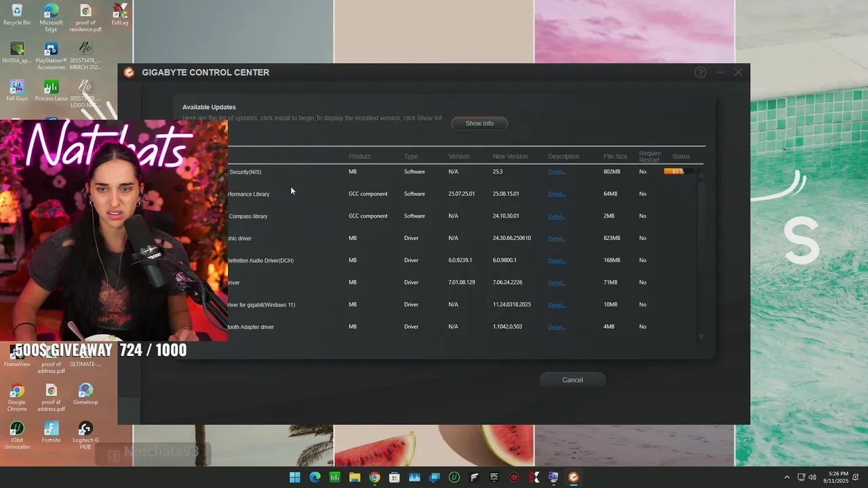
Task: Select the Definition Audio Driver(DCH) row name
Action: pos(260,260)
